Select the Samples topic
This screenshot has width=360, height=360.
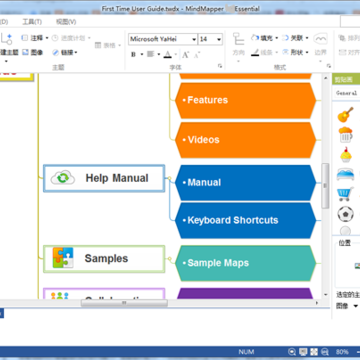104,259
